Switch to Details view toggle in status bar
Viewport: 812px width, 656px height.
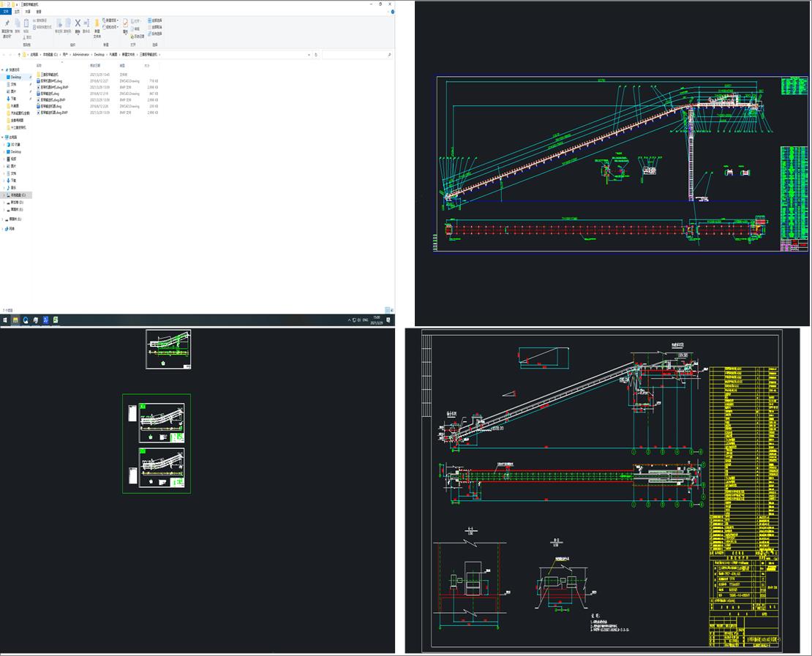pos(387,310)
